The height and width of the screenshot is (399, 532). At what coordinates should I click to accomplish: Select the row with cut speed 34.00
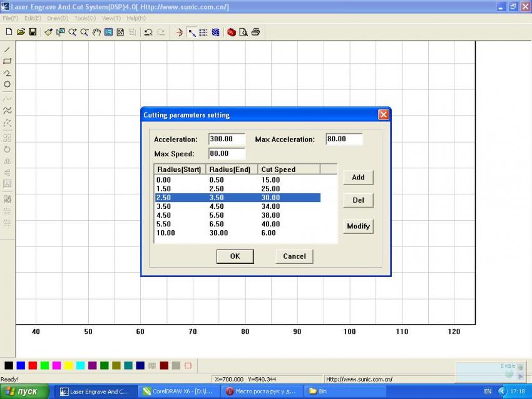(238, 206)
